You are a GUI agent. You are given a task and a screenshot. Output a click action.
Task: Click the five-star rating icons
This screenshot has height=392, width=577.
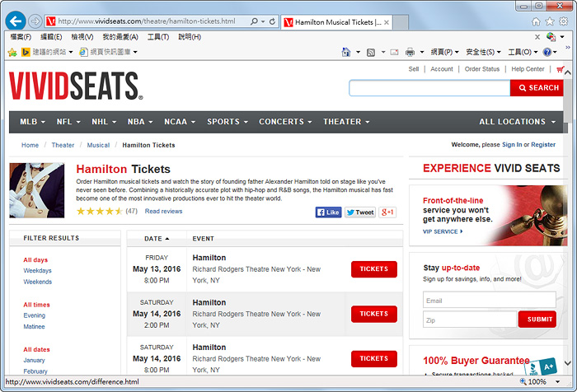100,211
